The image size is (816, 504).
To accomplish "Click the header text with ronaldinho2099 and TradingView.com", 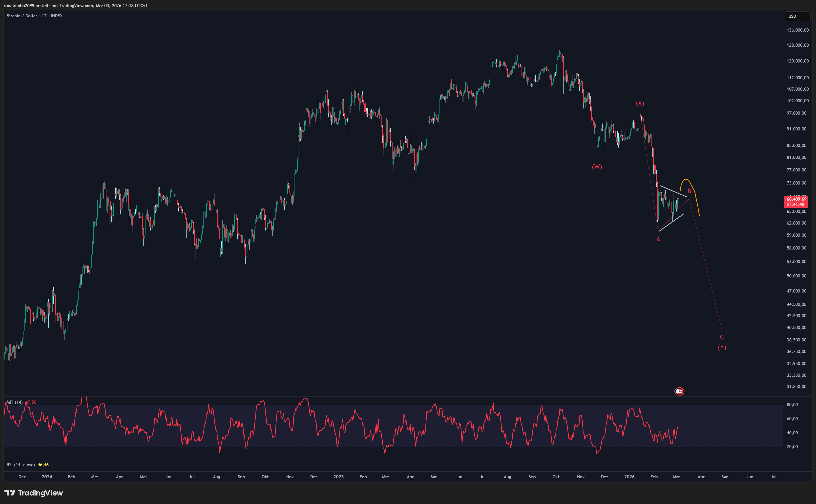I will [x=76, y=6].
